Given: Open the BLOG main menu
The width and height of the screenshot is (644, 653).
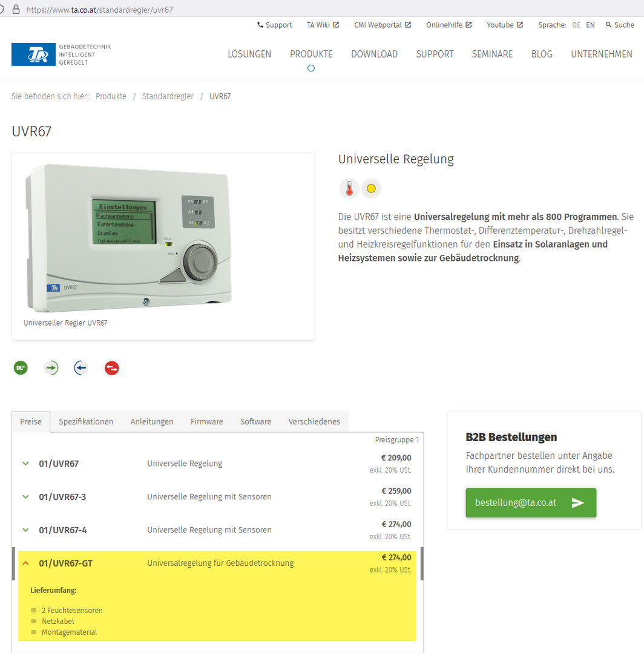Looking at the screenshot, I should pyautogui.click(x=542, y=54).
